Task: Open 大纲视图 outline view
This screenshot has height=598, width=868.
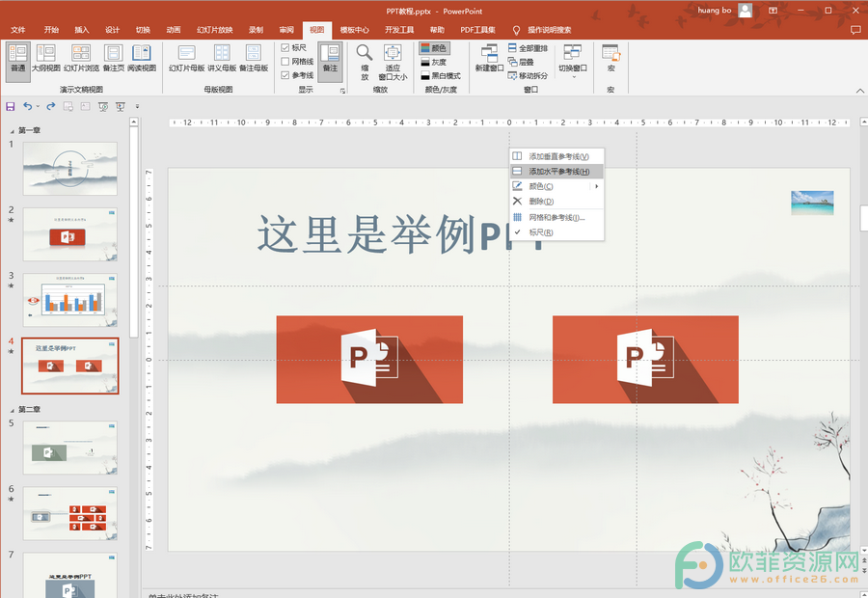Action: [46, 59]
